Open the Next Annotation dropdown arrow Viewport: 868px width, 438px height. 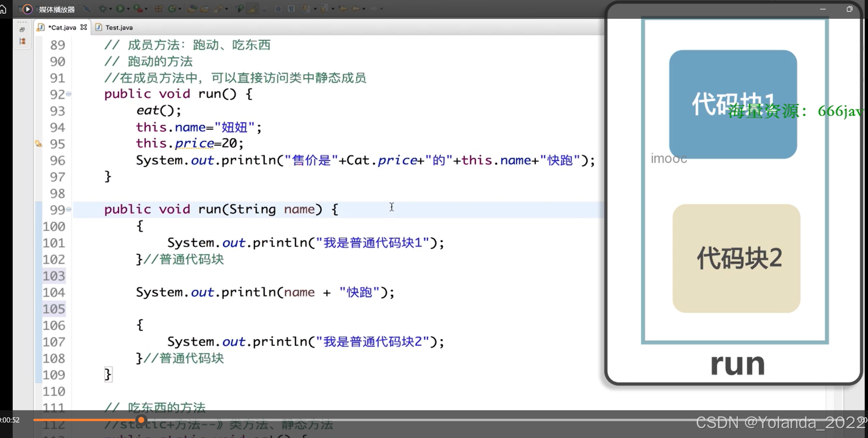click(315, 8)
